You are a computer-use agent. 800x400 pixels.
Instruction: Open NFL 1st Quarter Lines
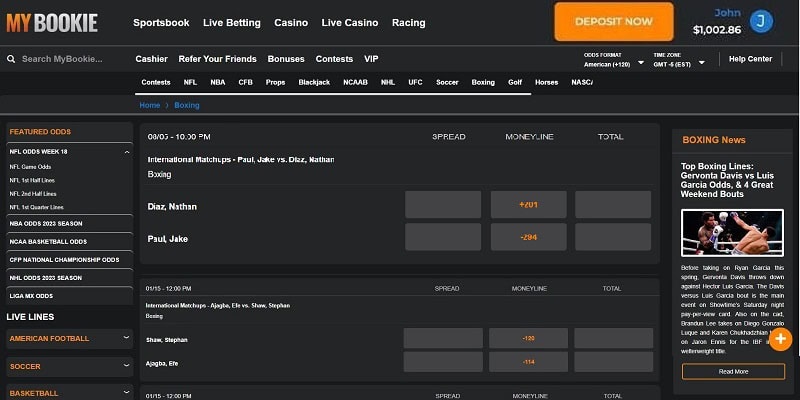click(36, 208)
